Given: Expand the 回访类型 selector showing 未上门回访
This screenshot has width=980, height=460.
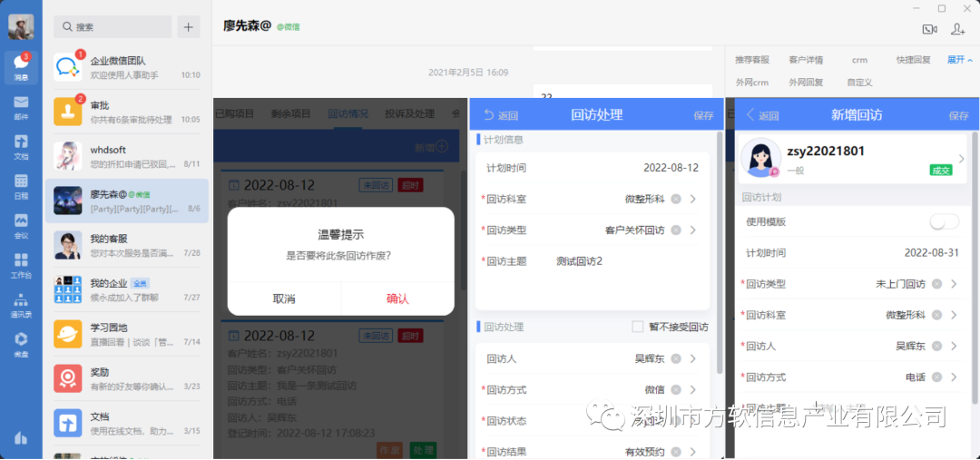Looking at the screenshot, I should click(x=954, y=284).
